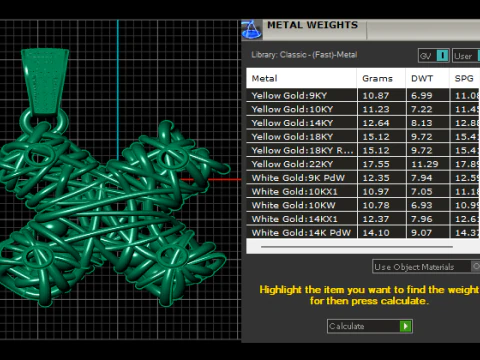
Task: Click DWT value 8.13
Action: click(x=422, y=123)
